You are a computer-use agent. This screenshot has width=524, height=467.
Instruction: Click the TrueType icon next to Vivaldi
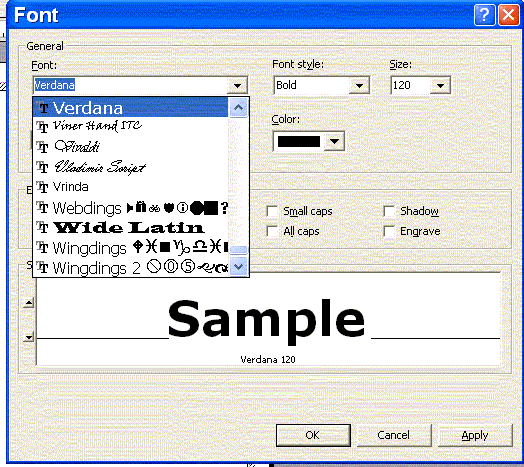coord(42,147)
